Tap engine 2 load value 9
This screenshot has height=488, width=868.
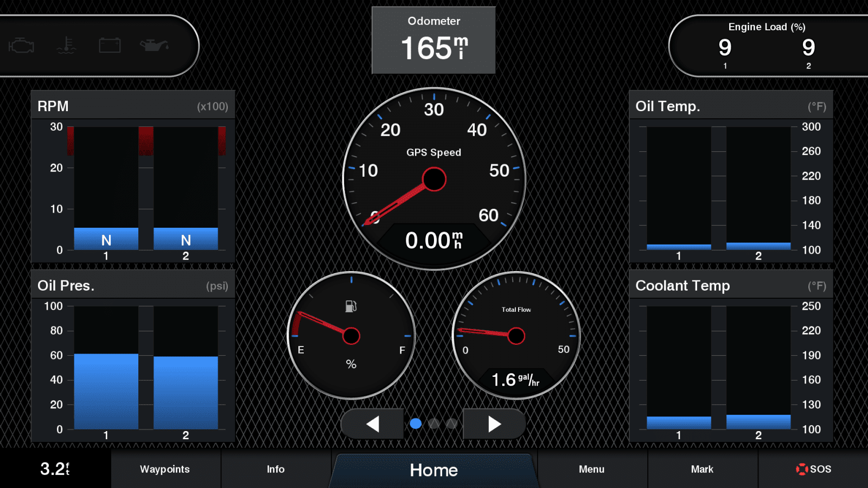[x=808, y=48]
